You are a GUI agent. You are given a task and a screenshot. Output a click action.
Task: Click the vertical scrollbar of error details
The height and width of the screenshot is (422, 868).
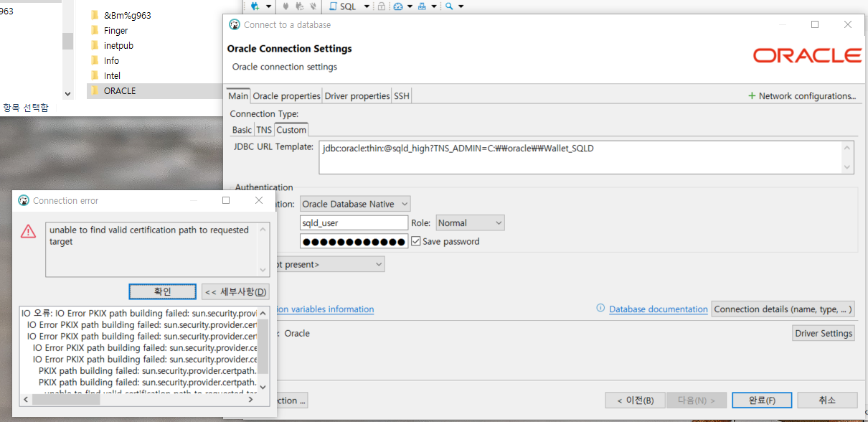point(263,350)
